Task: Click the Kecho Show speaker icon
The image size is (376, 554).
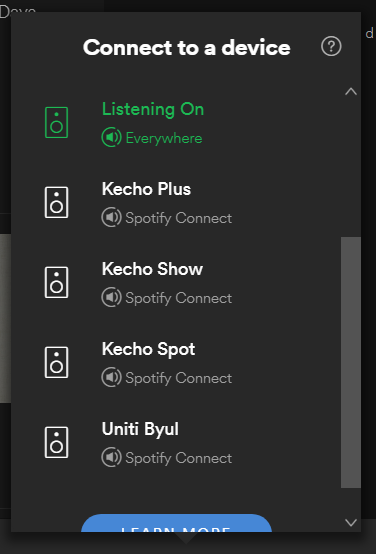Action: point(57,282)
